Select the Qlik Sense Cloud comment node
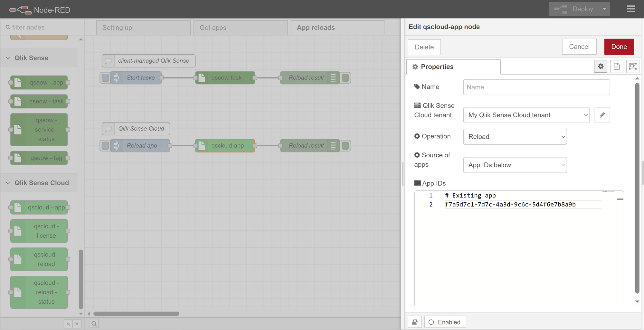The width and height of the screenshot is (644, 330). tap(136, 129)
